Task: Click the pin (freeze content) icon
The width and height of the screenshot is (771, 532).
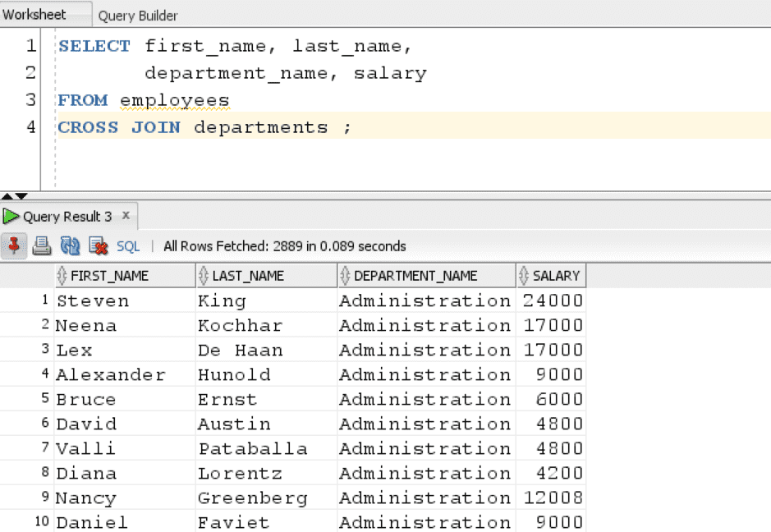Action: (x=14, y=245)
